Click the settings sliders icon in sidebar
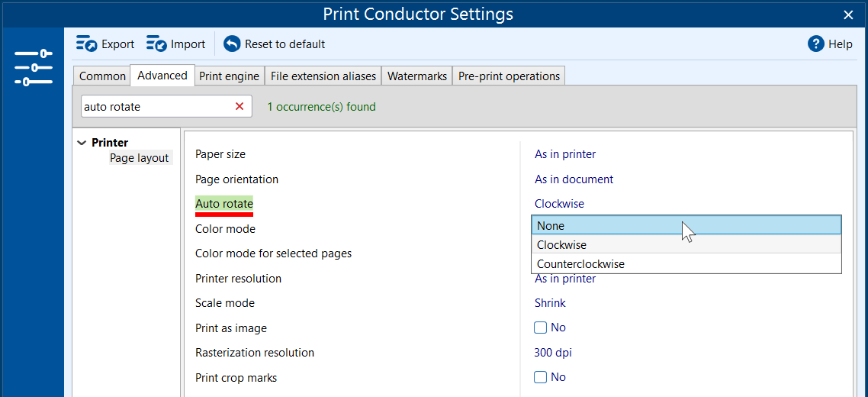This screenshot has height=397, width=868. point(33,67)
